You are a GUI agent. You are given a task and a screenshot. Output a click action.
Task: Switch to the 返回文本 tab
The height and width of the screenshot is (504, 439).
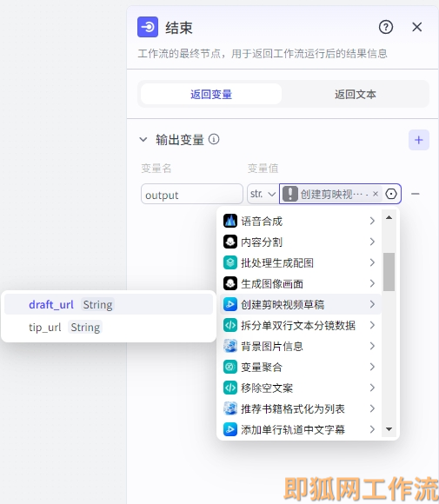(355, 94)
